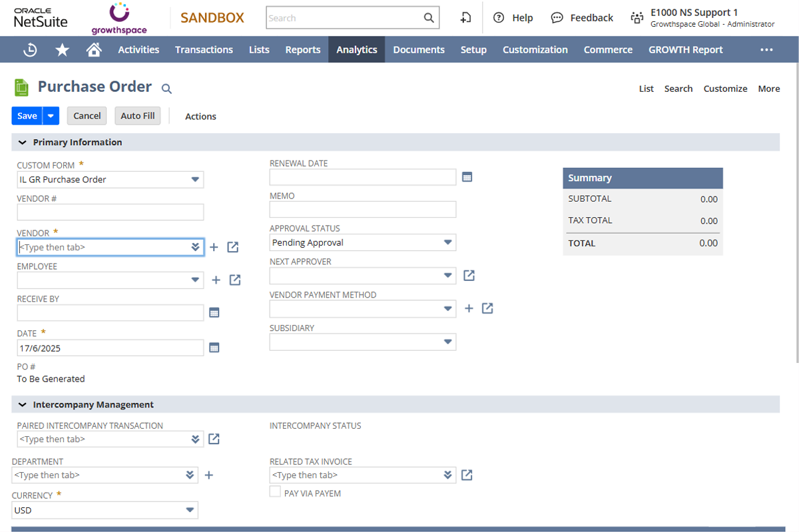Image resolution: width=799 pixels, height=532 pixels.
Task: Open the Reports menu
Action: 303,50
